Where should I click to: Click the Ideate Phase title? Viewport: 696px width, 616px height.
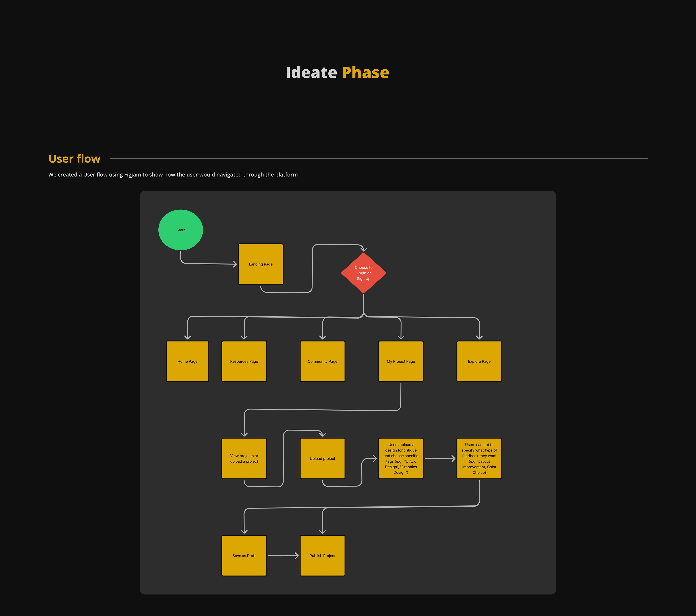pyautogui.click(x=337, y=73)
